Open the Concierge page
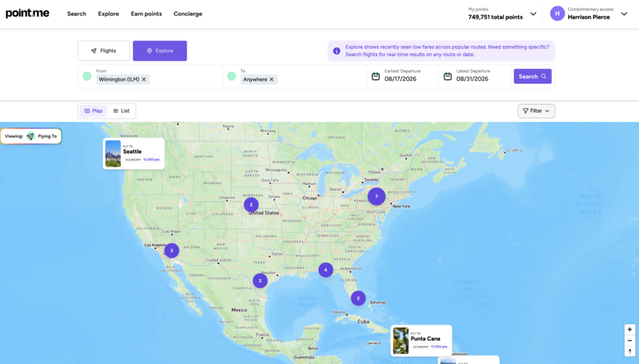 pyautogui.click(x=188, y=14)
